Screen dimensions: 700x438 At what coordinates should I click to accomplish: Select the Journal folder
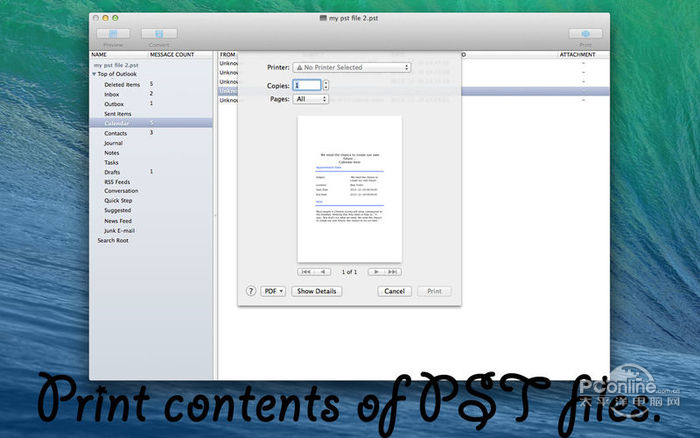113,143
